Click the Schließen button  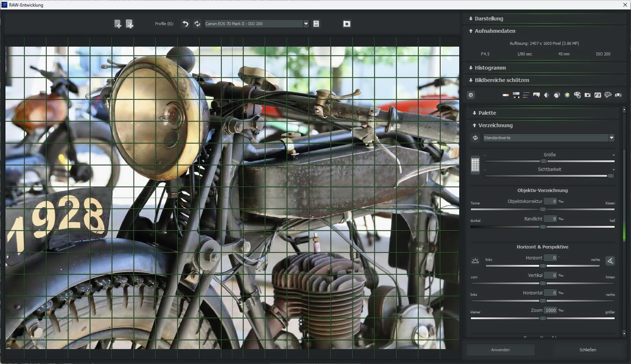pos(588,350)
